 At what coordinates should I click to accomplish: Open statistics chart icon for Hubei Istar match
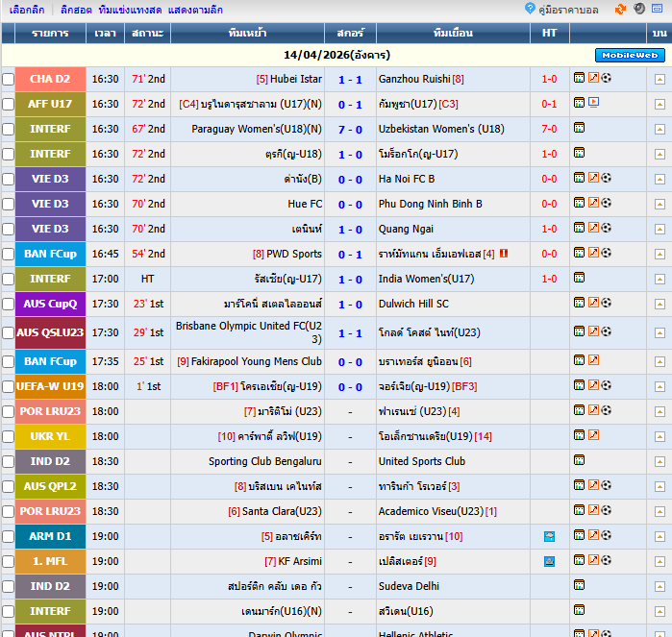(x=579, y=79)
